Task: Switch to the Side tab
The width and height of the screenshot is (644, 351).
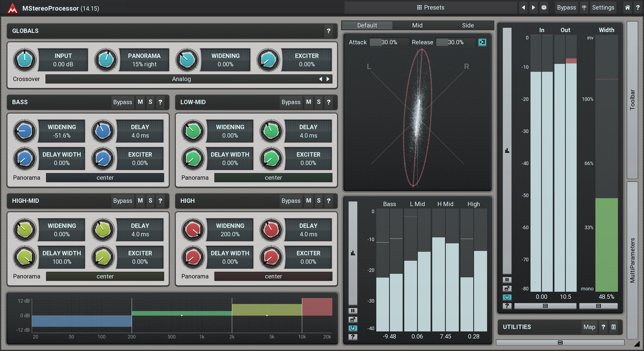Action: 468,26
